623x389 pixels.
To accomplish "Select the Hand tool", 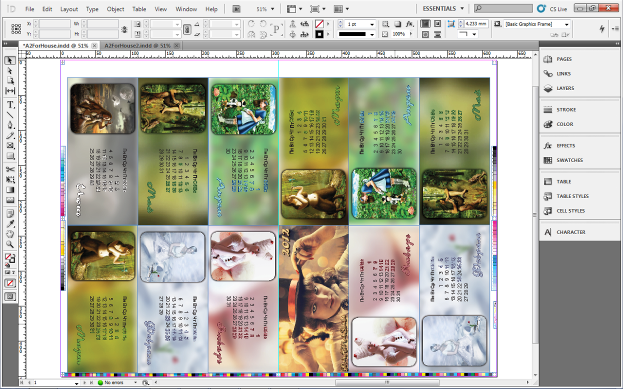I will click(10, 234).
